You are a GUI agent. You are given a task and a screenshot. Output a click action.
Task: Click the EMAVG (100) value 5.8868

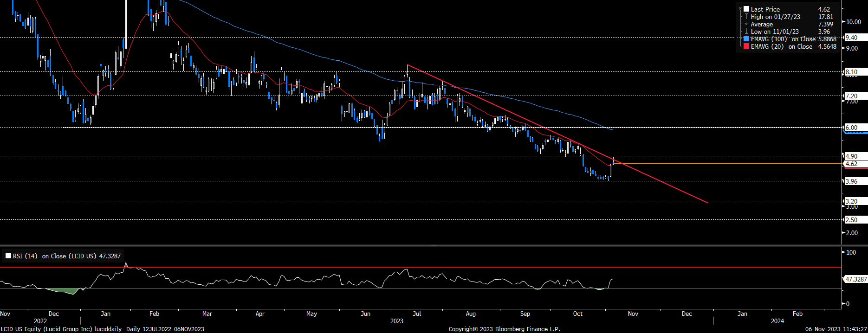[x=827, y=39]
